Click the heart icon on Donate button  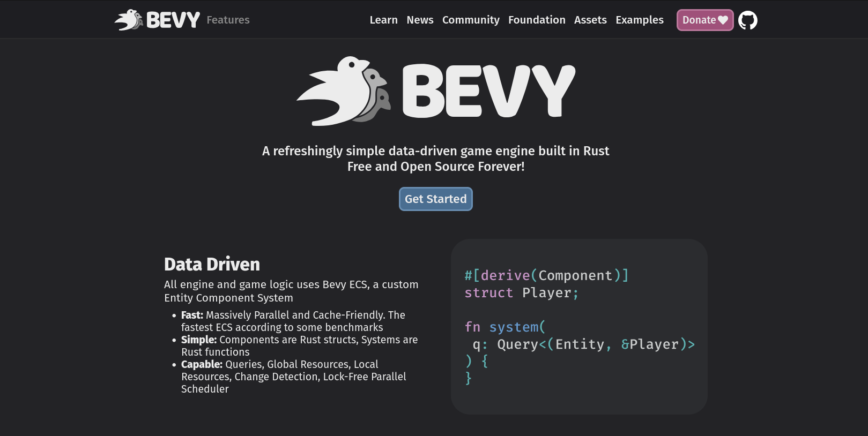click(x=723, y=20)
